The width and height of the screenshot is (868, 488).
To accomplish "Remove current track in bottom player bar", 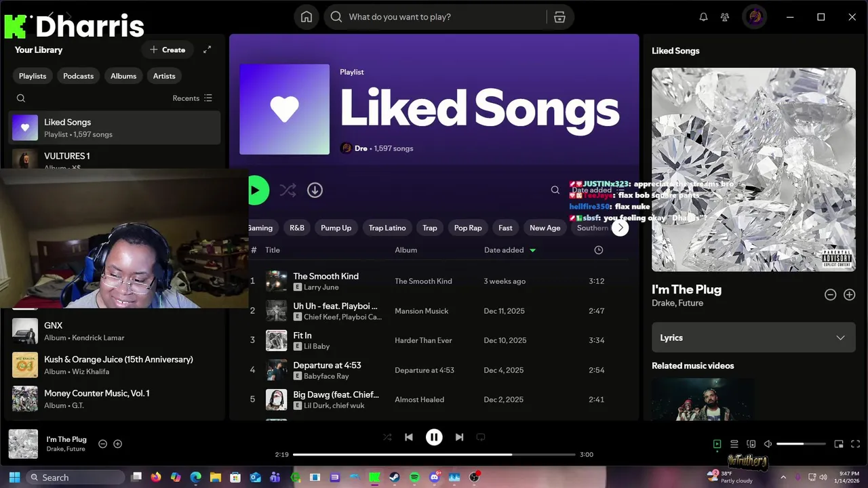I will tap(103, 444).
